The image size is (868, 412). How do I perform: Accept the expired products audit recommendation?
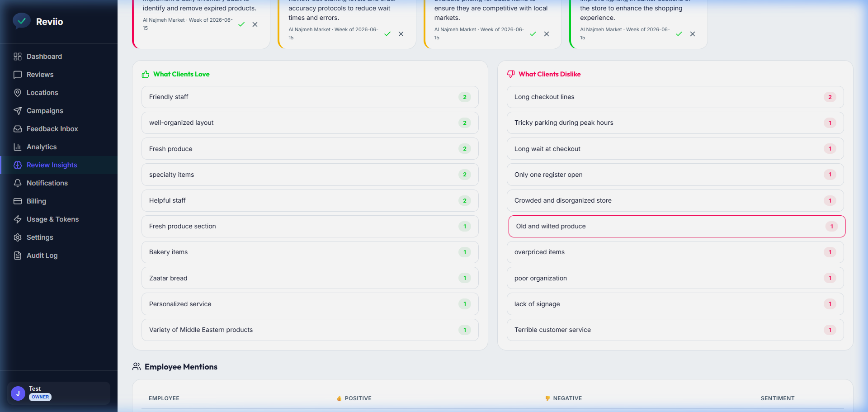pyautogui.click(x=241, y=24)
